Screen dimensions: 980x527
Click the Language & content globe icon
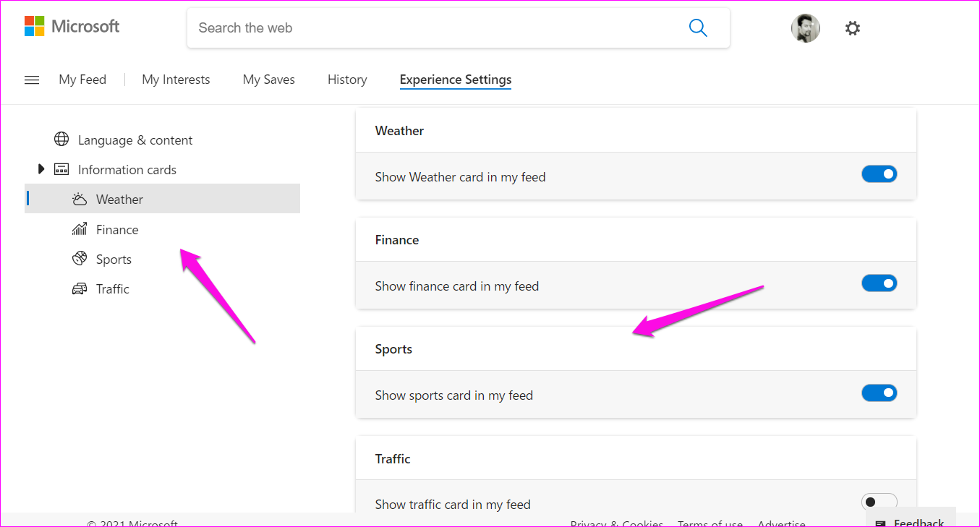(61, 139)
